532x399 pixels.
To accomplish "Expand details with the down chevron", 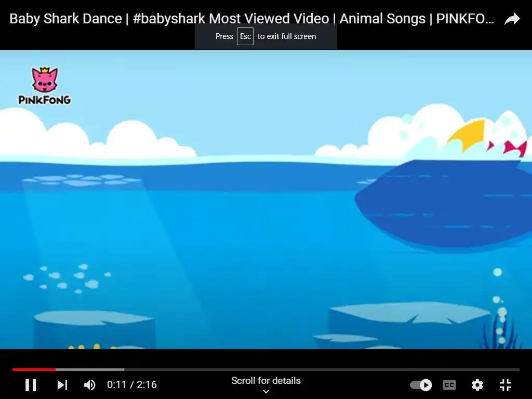I will (x=266, y=392).
